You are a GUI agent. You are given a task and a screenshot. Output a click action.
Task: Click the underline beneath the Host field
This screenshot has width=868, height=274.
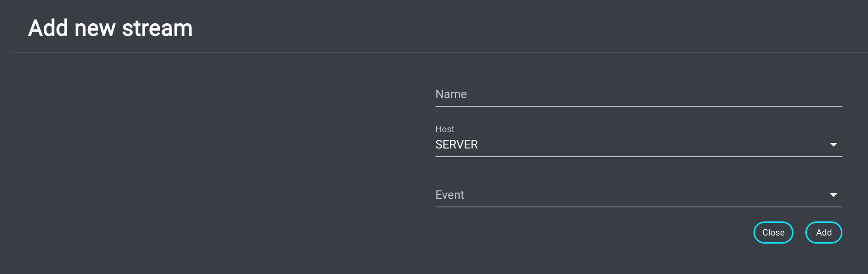(x=639, y=156)
